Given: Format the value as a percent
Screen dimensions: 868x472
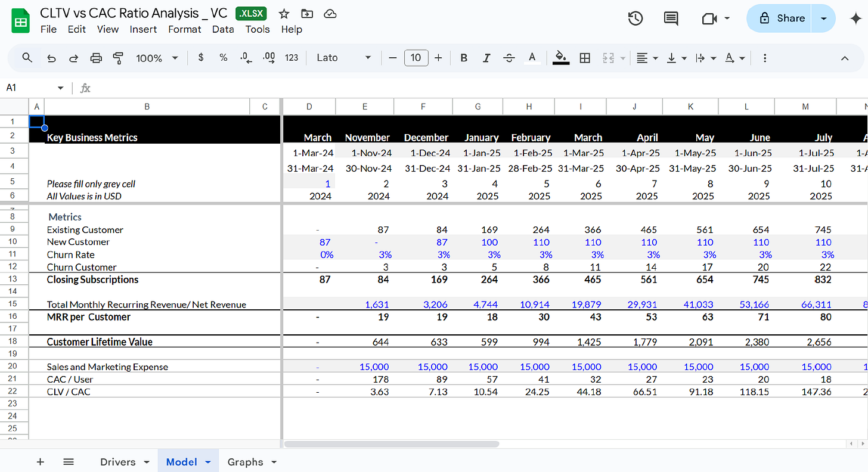Looking at the screenshot, I should tap(223, 58).
